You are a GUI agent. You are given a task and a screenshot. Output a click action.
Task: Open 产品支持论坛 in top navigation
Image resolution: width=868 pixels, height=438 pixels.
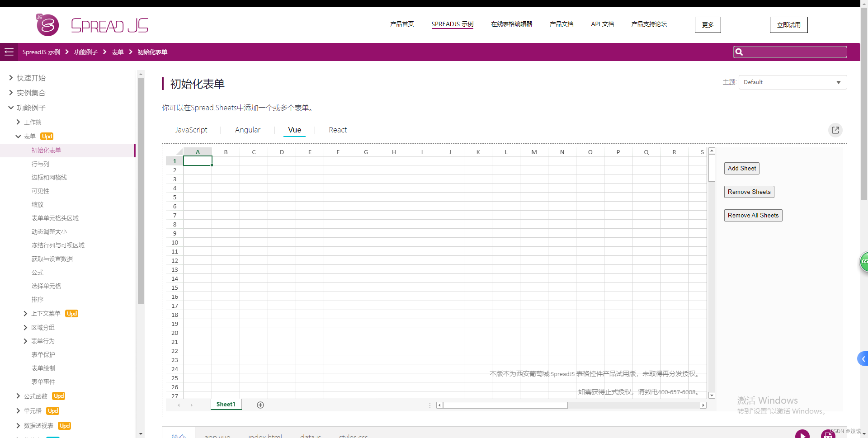[x=649, y=24]
